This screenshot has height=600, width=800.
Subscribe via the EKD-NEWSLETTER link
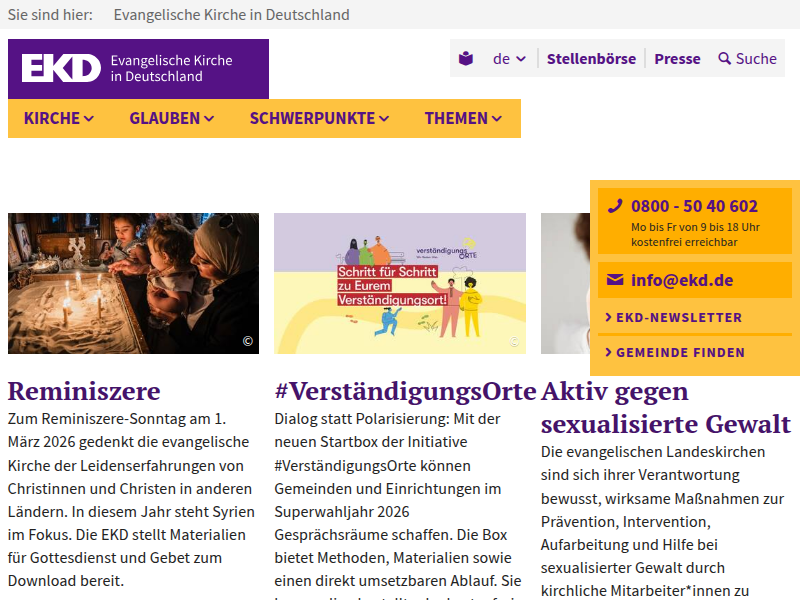(679, 317)
